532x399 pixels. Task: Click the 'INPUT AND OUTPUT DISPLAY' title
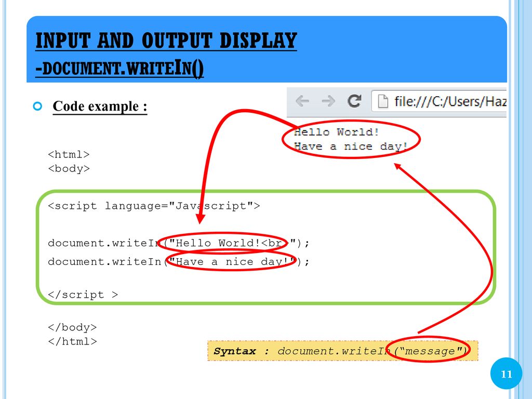pos(166,41)
